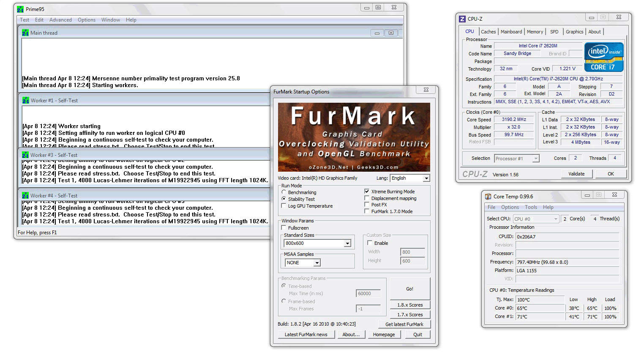Enable FurMark 1.7.0 Mode
This screenshot has width=644, height=359.
(367, 211)
